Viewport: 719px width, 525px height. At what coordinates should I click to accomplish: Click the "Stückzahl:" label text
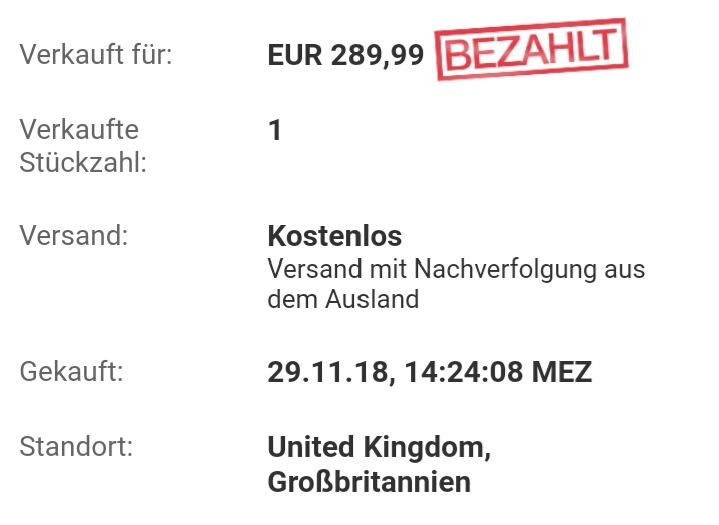point(83,162)
